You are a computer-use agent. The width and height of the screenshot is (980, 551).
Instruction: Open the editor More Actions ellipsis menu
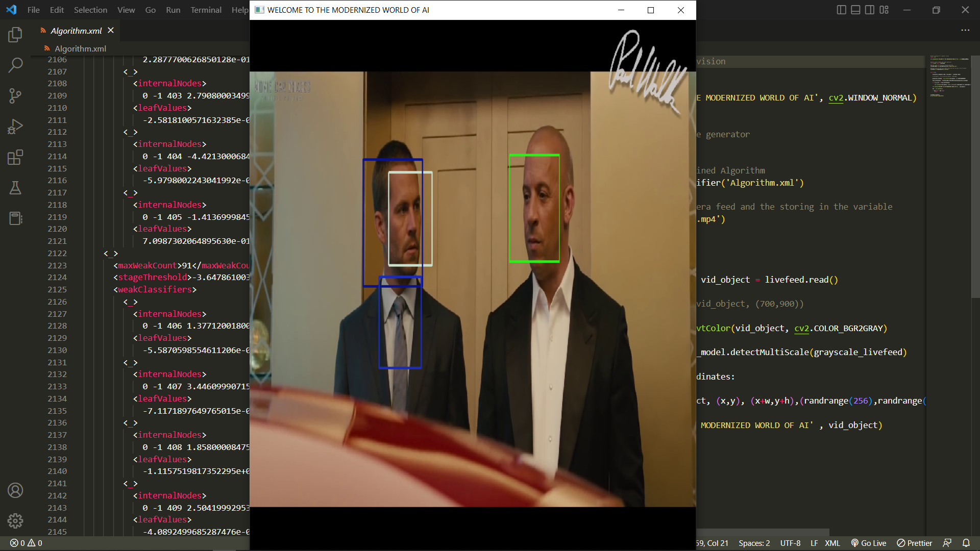[965, 30]
